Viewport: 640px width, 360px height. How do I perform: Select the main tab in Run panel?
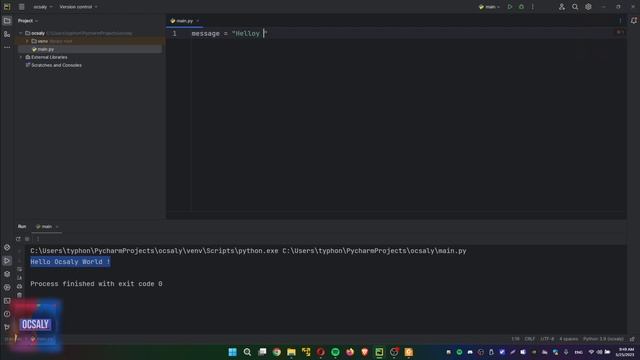point(47,227)
